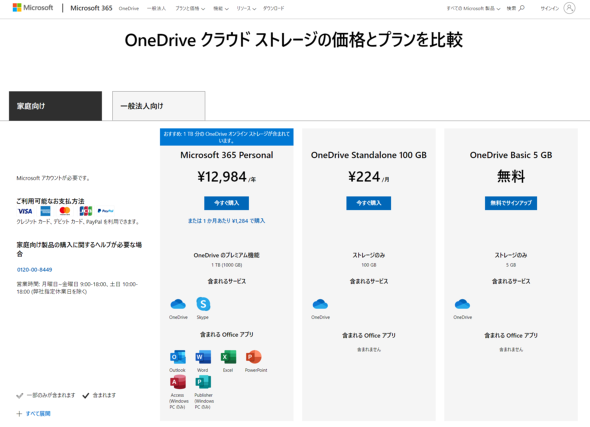The height and width of the screenshot is (427, 590).
Task: Click the Mastercard payment logo
Action: [65, 211]
